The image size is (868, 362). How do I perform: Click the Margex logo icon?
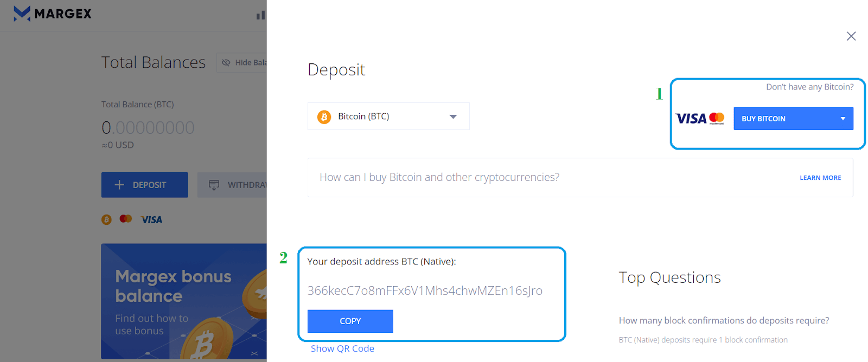point(22,14)
